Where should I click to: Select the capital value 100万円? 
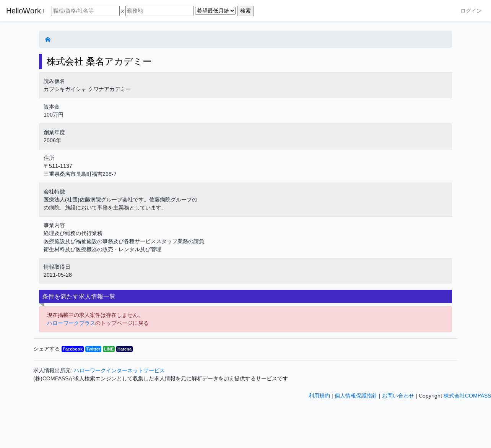pos(54,115)
